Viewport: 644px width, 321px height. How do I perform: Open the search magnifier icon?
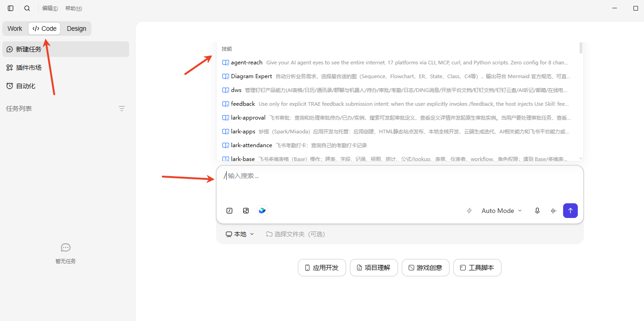(x=27, y=8)
